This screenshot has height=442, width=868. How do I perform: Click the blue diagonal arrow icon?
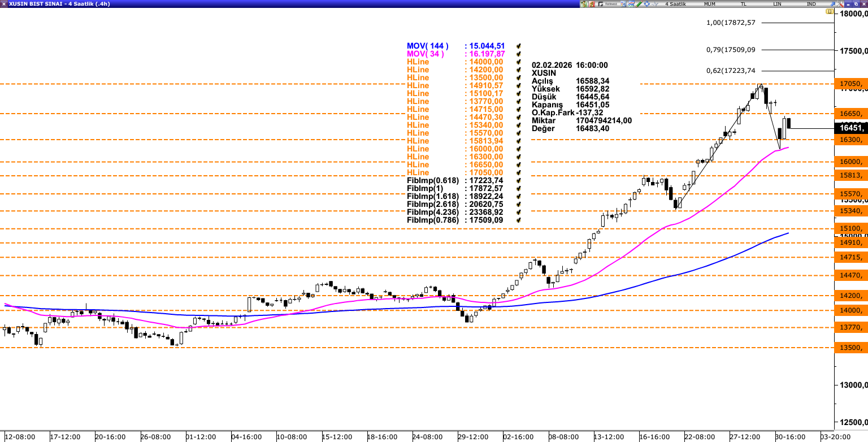point(833,4)
